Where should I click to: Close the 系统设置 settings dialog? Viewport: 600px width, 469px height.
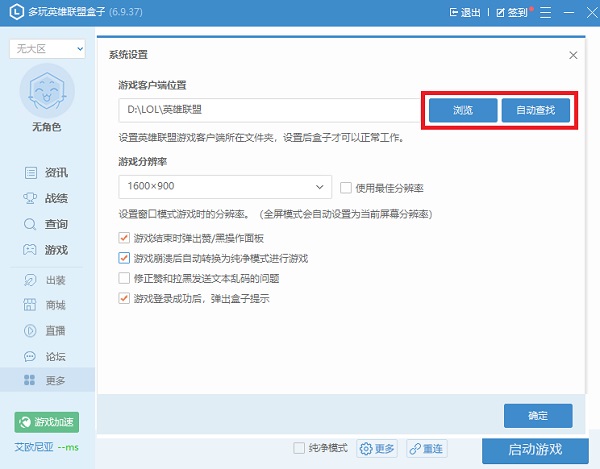click(573, 55)
